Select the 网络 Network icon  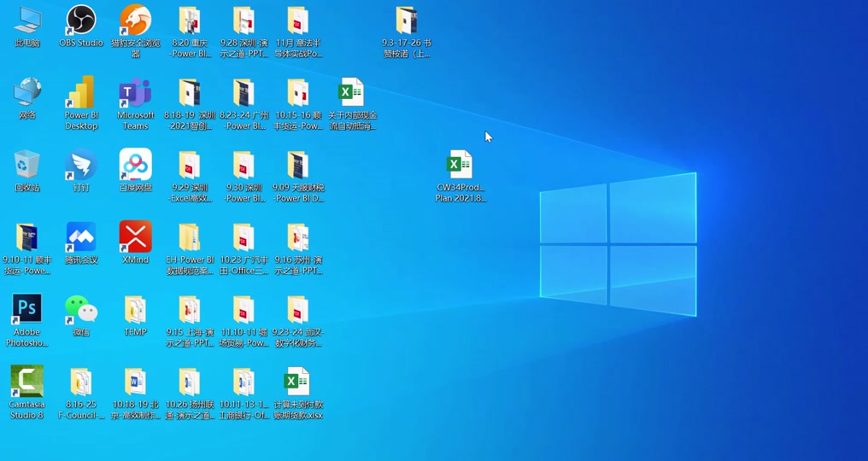26,98
